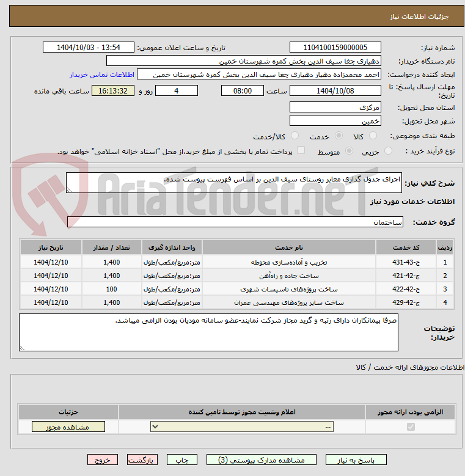Click the بازگشت back button
Viewport: 465px width, 476px height.
pos(142,460)
